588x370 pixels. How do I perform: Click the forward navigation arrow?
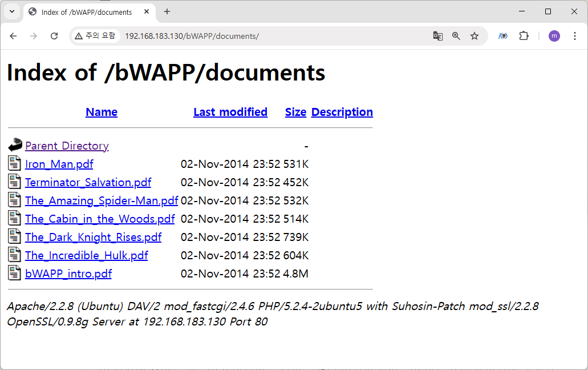point(34,36)
